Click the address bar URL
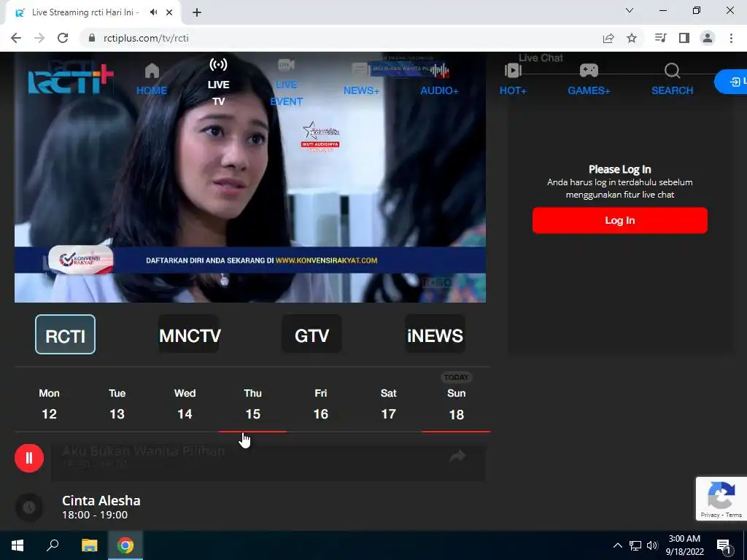 146,38
